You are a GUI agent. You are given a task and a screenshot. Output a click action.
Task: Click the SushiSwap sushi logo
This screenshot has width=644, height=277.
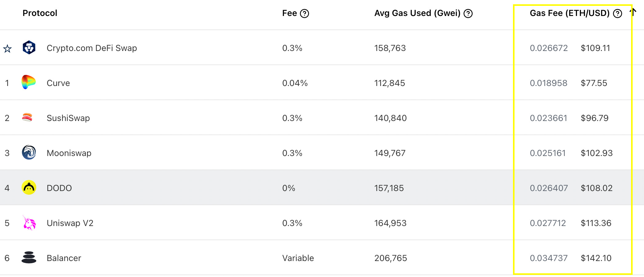click(27, 117)
